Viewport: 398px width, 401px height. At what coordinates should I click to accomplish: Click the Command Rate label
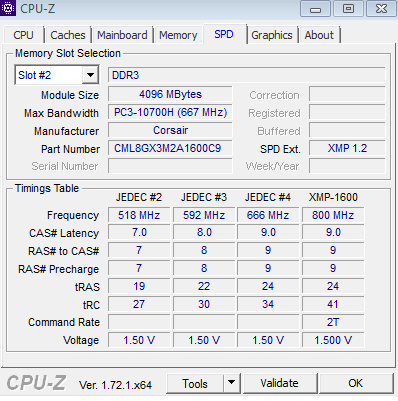click(x=64, y=322)
